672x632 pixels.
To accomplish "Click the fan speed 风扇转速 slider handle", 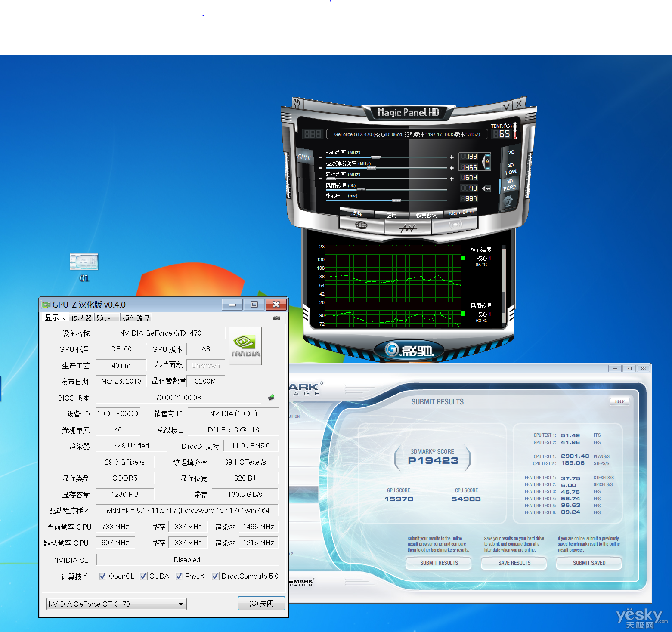I will (x=361, y=190).
